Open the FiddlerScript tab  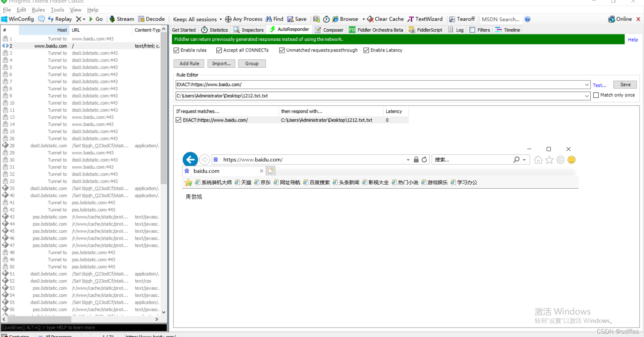click(x=425, y=30)
